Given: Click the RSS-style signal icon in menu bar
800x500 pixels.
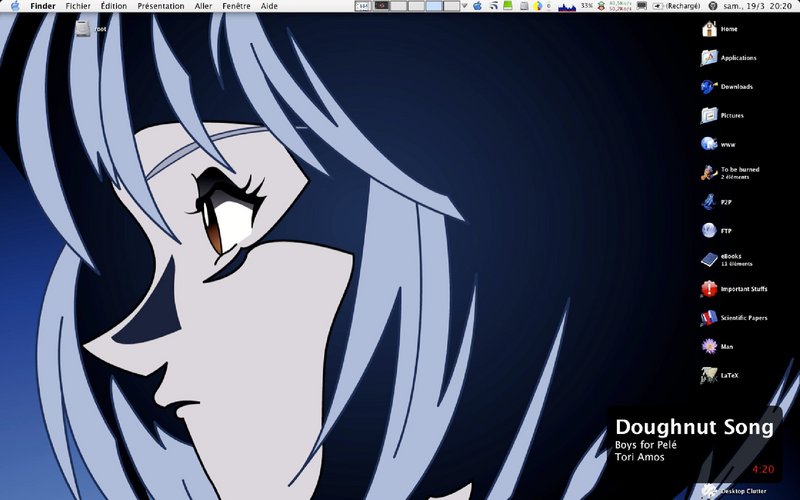Looking at the screenshot, I should tap(493, 6).
